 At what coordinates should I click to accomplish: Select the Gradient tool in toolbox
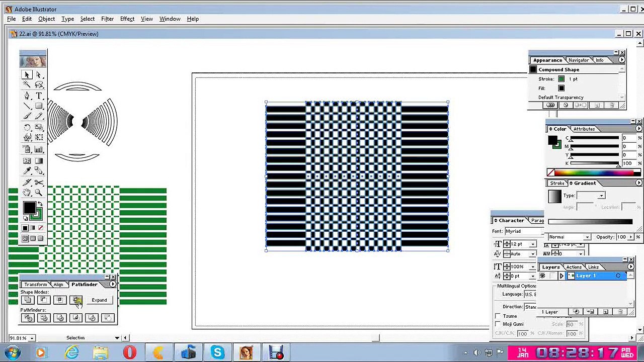39,161
